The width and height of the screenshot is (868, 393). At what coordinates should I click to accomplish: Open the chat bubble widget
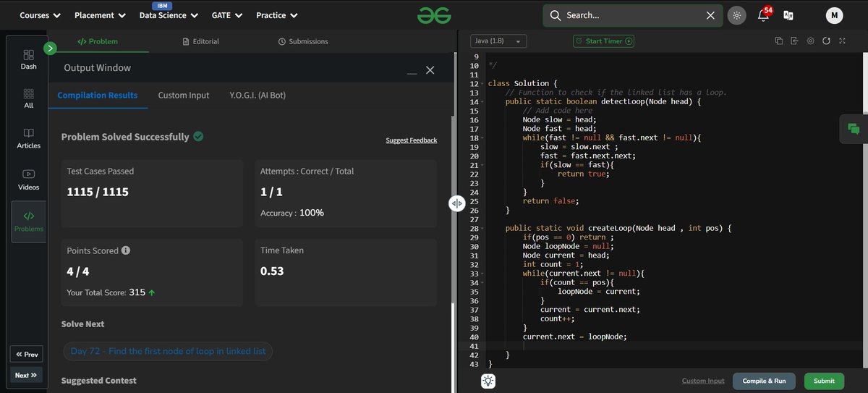[x=854, y=129]
